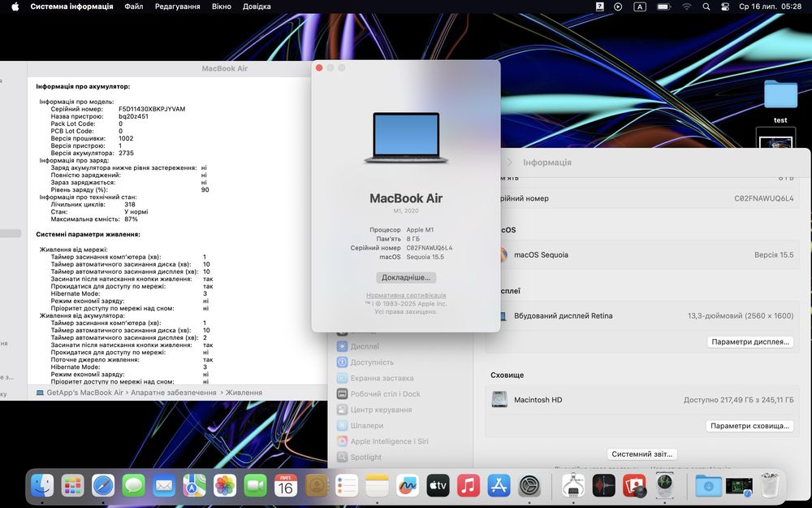
Task: Open Spotlight search in the menu bar
Action: [x=706, y=7]
